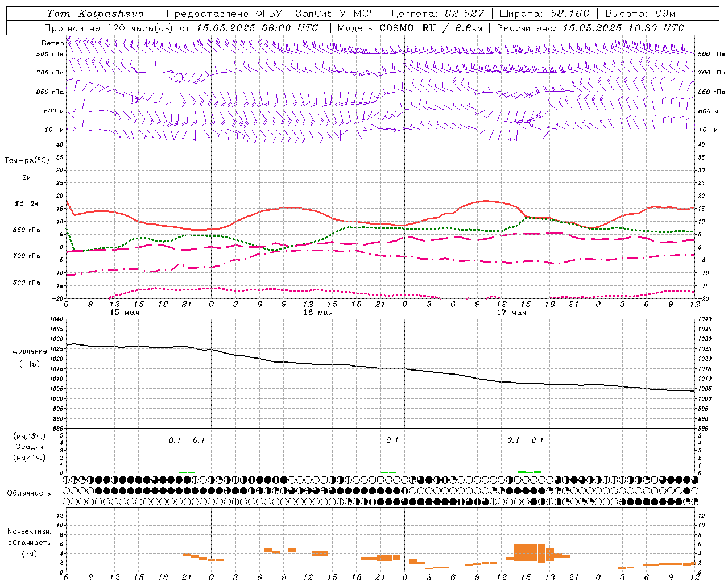Click the black pressure curve line
Image resolution: width=728 pixels, height=582 pixels.
tap(380, 368)
